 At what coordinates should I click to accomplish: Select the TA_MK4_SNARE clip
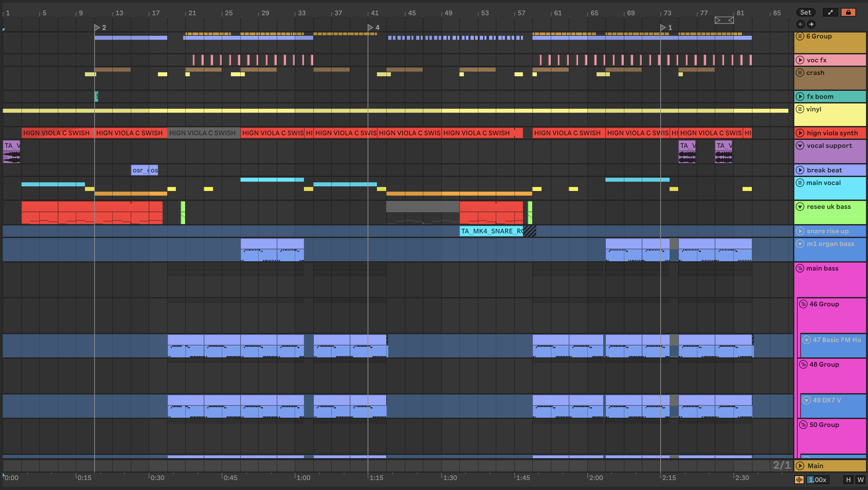click(x=491, y=231)
